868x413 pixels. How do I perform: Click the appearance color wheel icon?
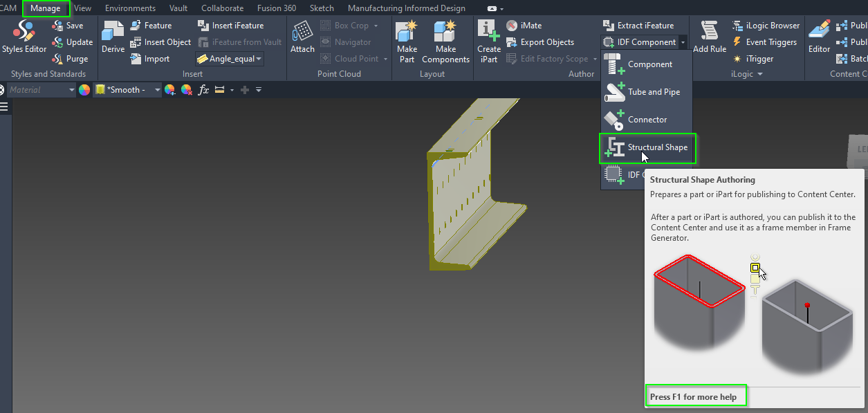coord(84,90)
